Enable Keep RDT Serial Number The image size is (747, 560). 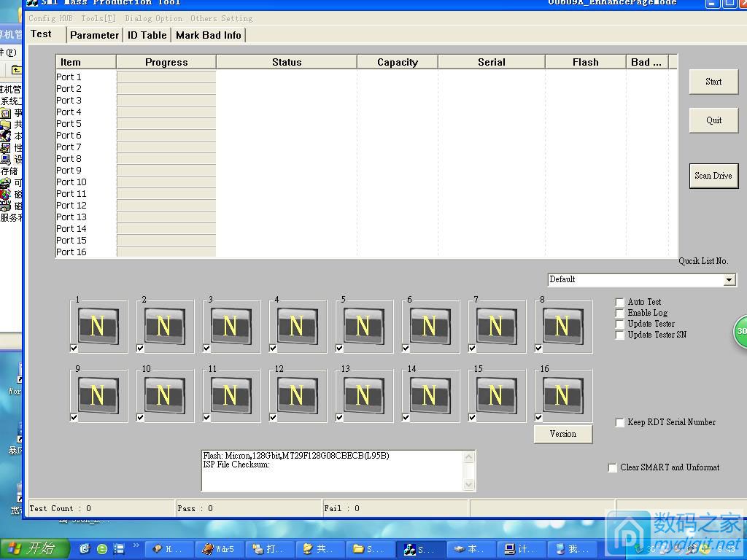(x=620, y=422)
